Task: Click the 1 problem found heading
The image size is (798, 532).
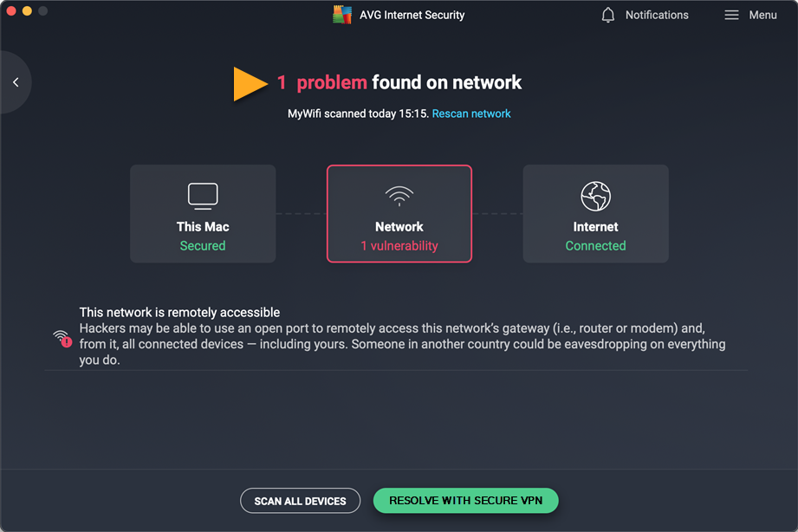Action: (399, 83)
